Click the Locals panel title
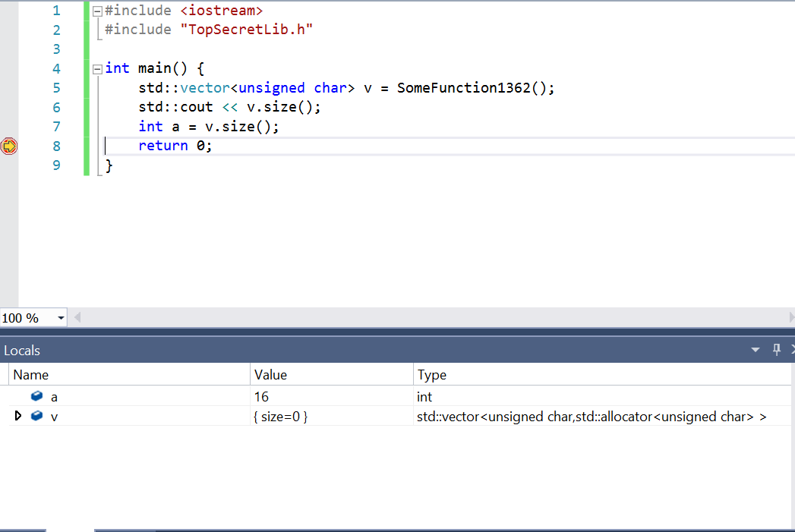 pyautogui.click(x=22, y=351)
